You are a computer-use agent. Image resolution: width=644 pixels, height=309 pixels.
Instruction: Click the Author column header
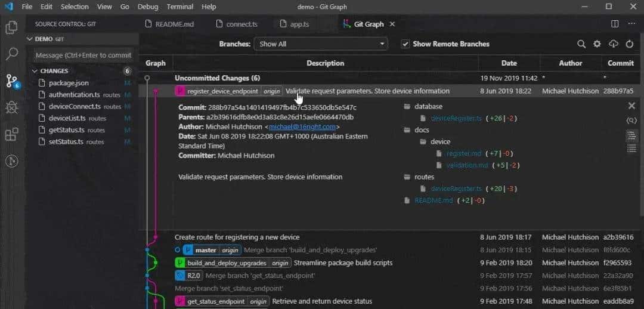coord(571,63)
